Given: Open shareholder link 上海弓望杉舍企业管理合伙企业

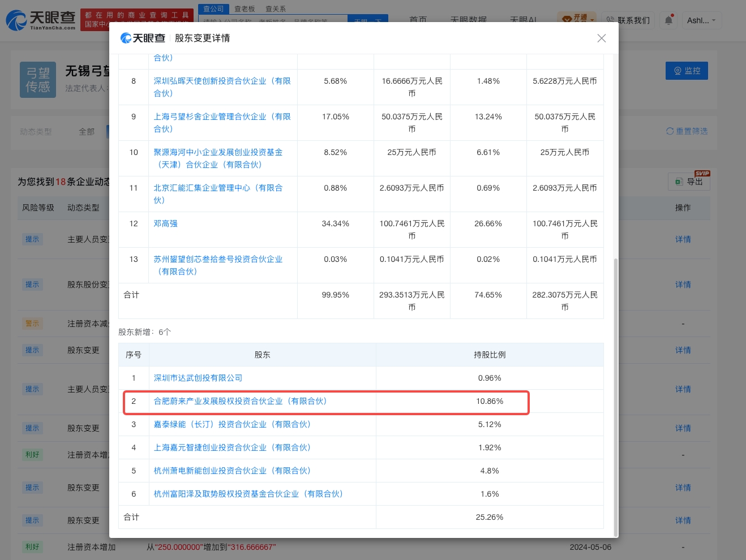Looking at the screenshot, I should [222, 123].
